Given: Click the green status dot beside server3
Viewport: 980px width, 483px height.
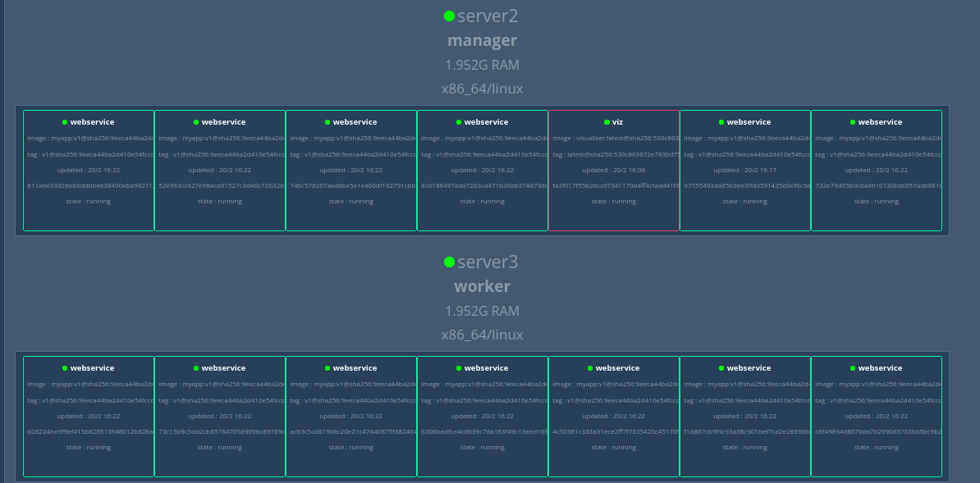Looking at the screenshot, I should point(449,262).
